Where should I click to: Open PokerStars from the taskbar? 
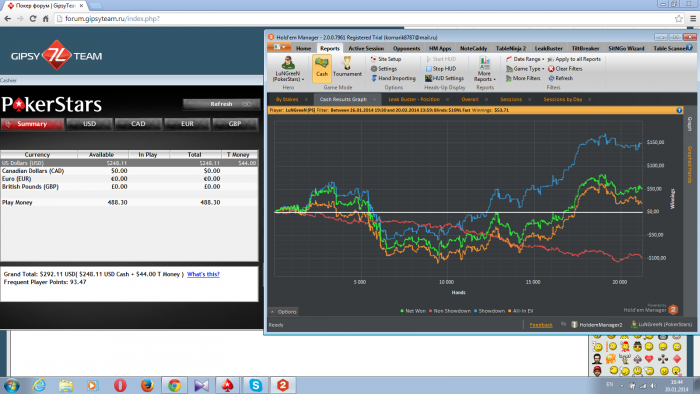pos(228,385)
